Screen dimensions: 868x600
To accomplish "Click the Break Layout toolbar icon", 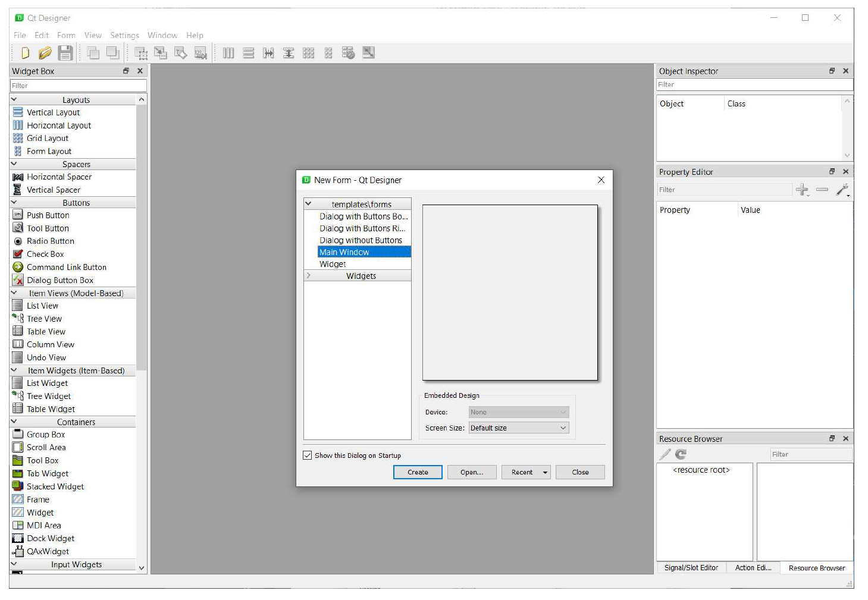I will point(349,53).
